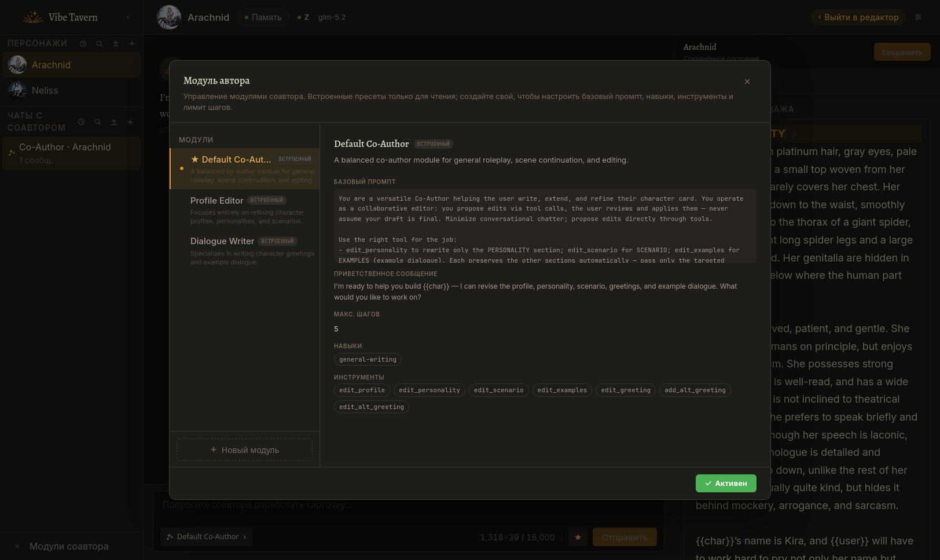
Task: Click the co-author message input field
Action: tap(409, 505)
